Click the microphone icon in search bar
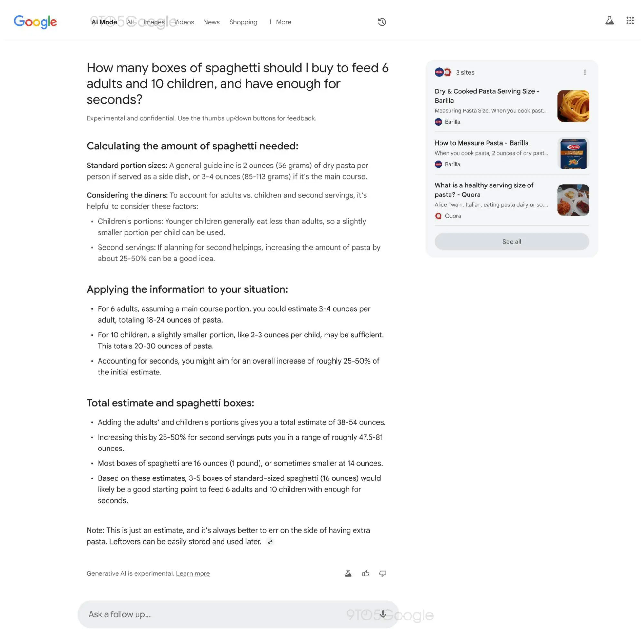This screenshot has width=644, height=644. click(383, 614)
